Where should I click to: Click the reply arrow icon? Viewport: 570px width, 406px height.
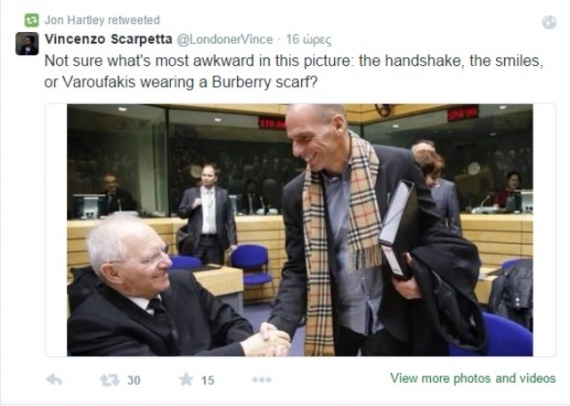(x=55, y=380)
